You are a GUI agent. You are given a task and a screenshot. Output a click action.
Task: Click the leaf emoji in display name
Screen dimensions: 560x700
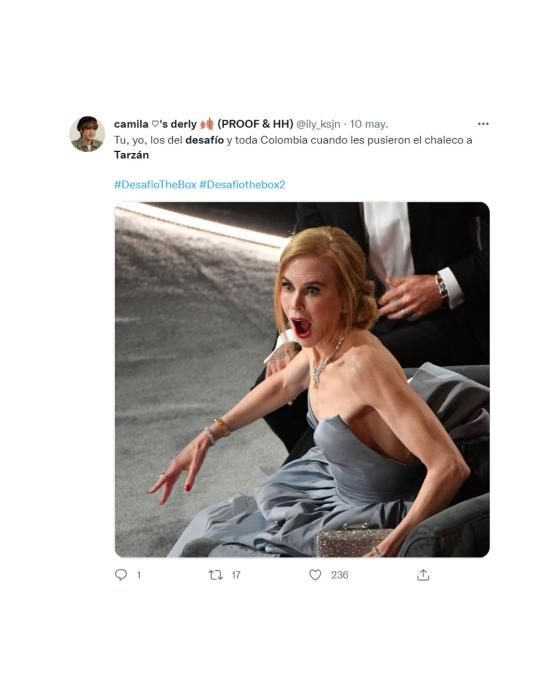[207, 124]
